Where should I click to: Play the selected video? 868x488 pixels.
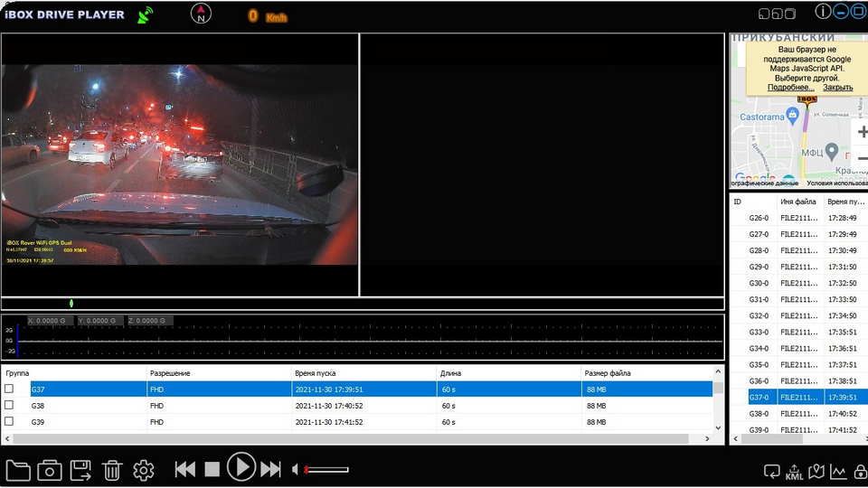[x=241, y=467]
